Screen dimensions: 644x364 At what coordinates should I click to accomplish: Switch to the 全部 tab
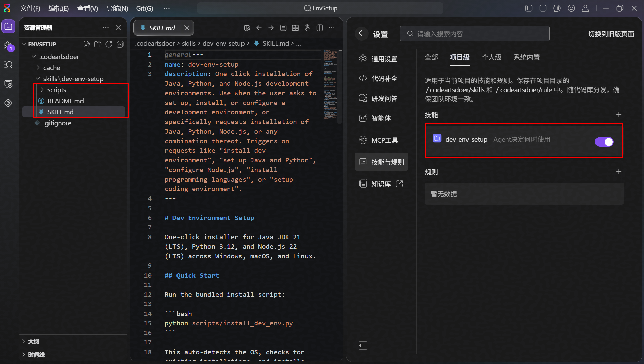point(431,57)
